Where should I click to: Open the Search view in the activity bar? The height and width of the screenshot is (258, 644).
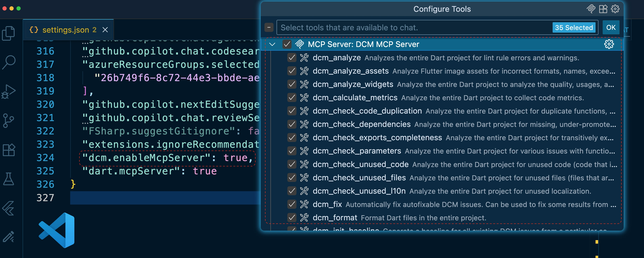[9, 62]
